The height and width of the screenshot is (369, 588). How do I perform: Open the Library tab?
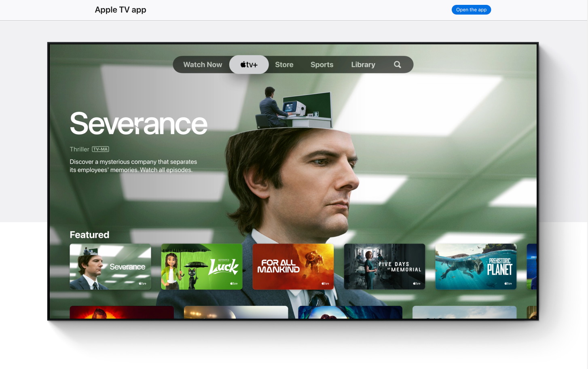(x=363, y=65)
